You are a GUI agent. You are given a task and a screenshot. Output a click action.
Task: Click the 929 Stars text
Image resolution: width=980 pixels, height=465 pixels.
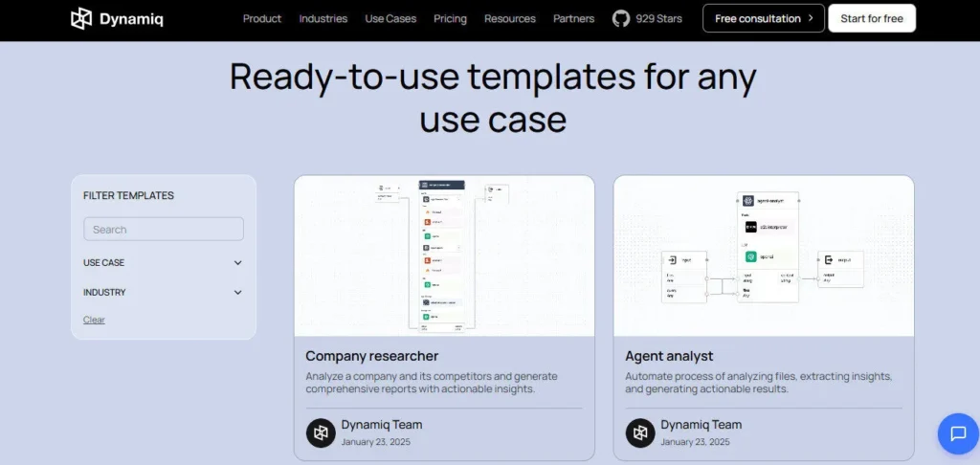658,19
